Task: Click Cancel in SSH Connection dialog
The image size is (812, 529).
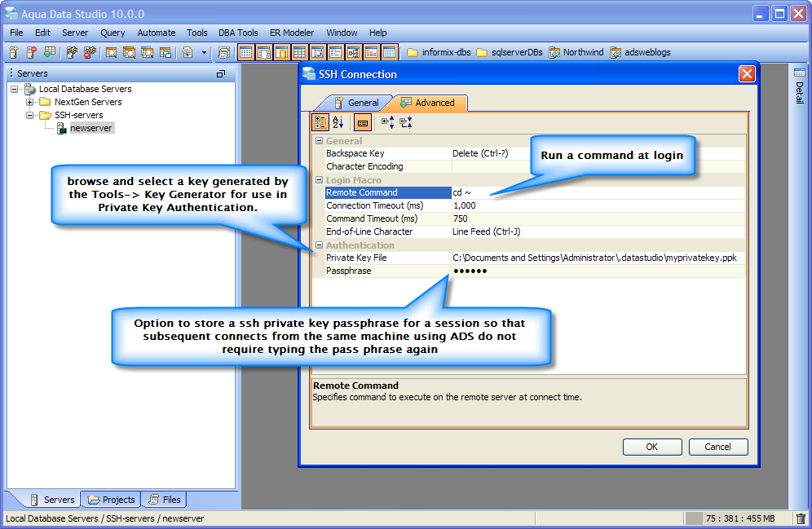Action: coord(717,447)
